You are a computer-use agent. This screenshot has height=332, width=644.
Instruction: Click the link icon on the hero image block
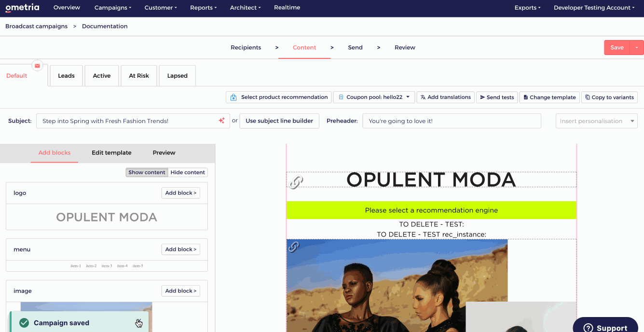pyautogui.click(x=295, y=247)
